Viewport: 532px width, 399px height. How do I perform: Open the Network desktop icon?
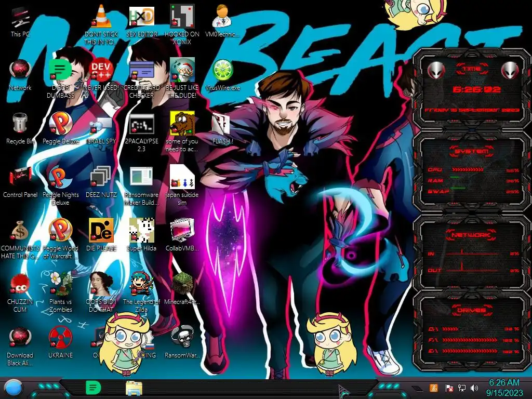(20, 70)
